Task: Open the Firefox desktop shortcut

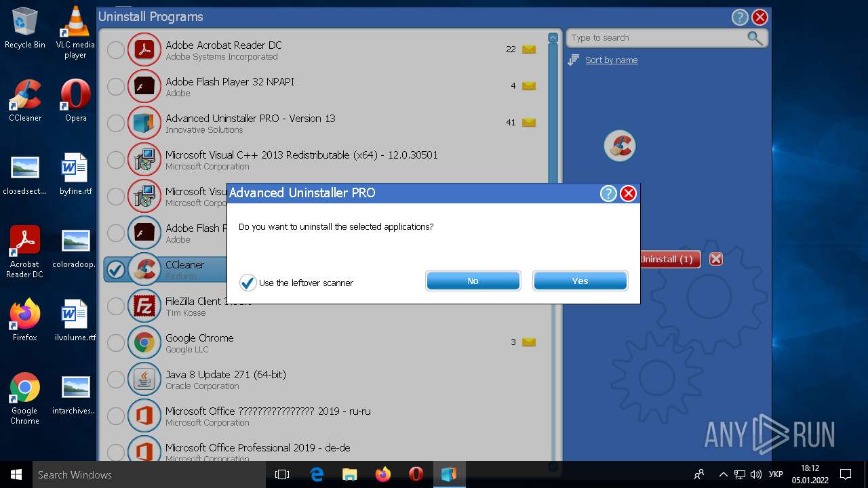Action: 25,320
